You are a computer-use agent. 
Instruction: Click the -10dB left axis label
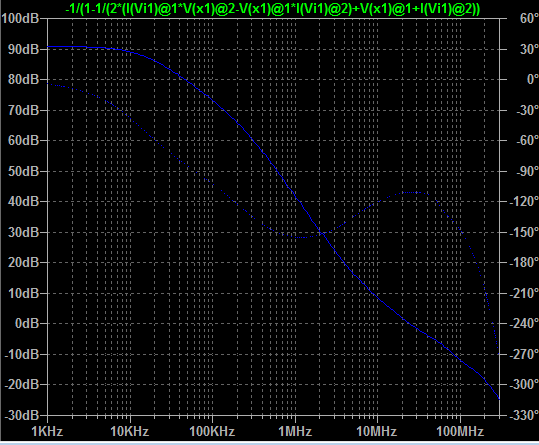coord(21,354)
